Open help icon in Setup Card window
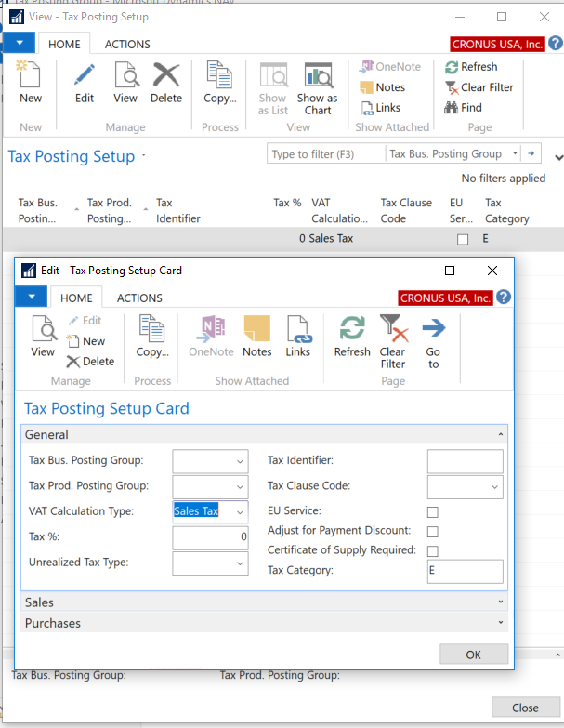Viewport: 564px width, 728px height. pos(504,298)
